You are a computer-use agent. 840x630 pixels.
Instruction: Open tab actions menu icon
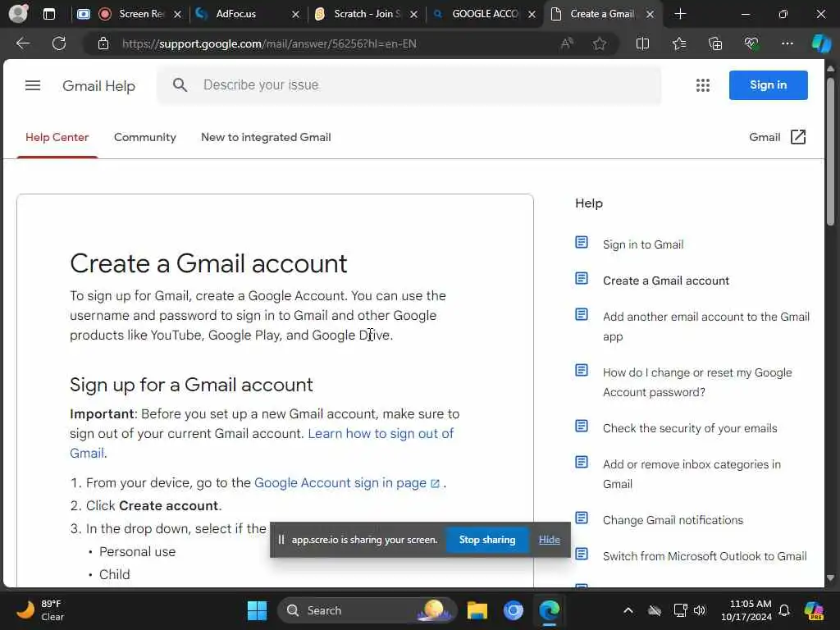(x=48, y=14)
